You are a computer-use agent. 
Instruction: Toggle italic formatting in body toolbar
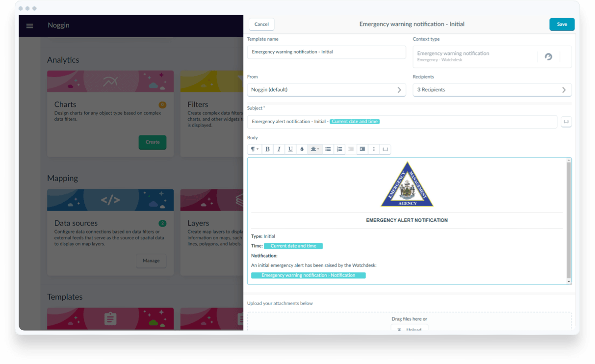click(279, 149)
